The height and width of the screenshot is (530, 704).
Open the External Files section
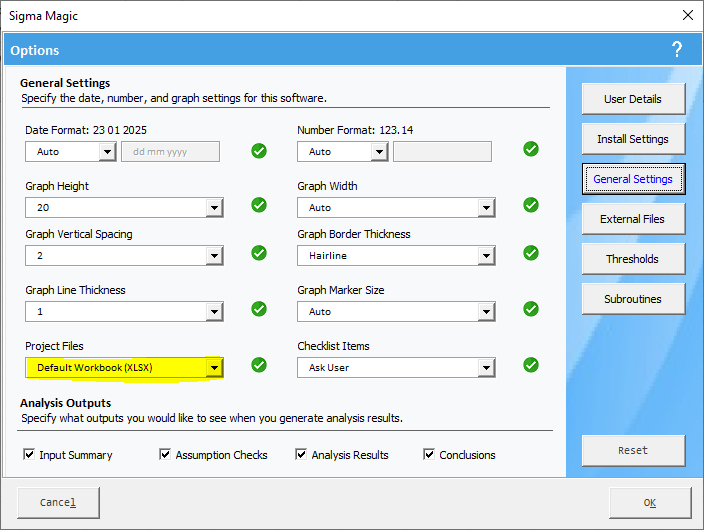633,219
